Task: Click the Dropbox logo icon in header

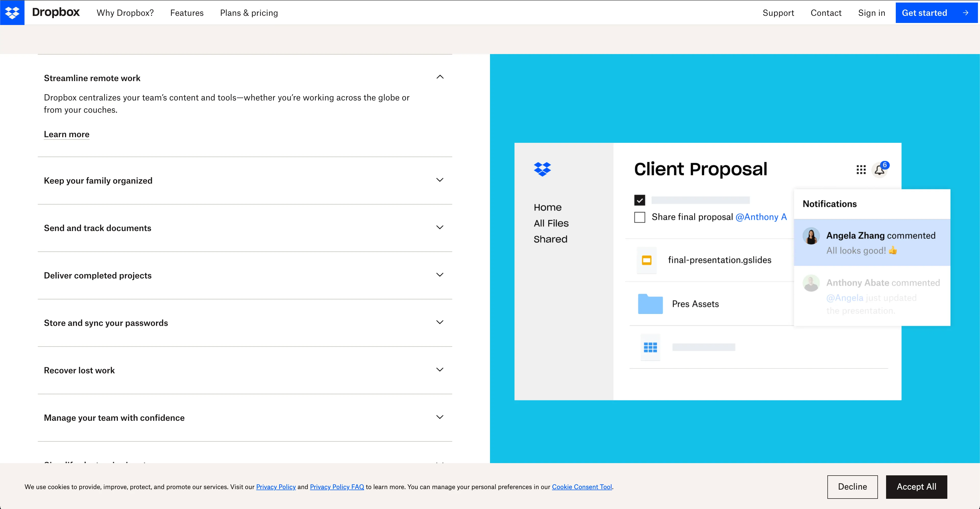Action: pyautogui.click(x=12, y=12)
